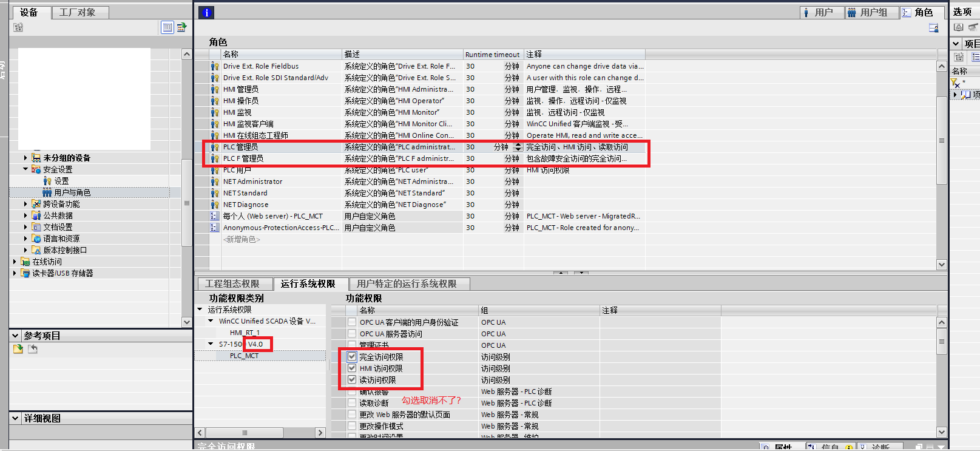
Task: Click the open reference project icon under 参考项目
Action: (18, 349)
